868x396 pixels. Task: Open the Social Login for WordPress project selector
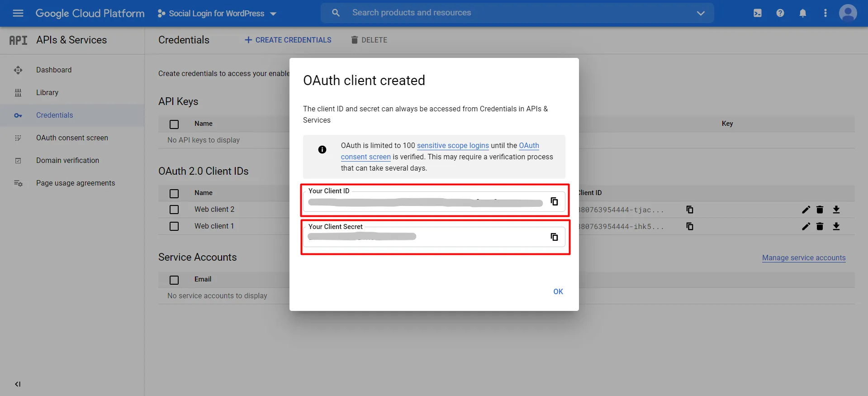(x=217, y=14)
